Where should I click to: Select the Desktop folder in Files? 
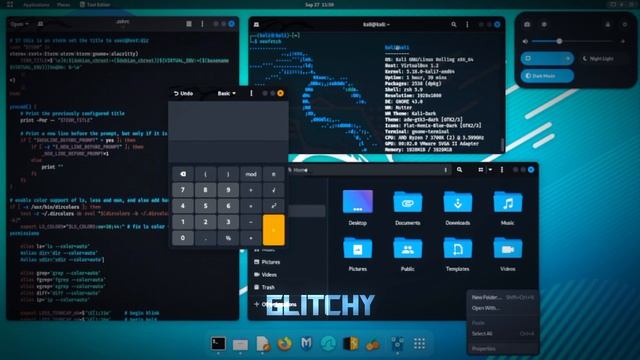(358, 208)
